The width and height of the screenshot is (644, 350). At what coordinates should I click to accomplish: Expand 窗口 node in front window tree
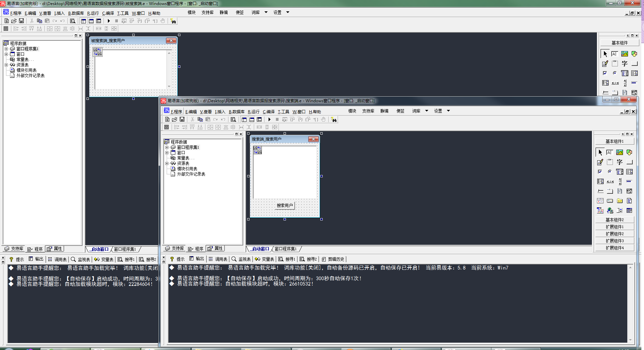click(167, 153)
